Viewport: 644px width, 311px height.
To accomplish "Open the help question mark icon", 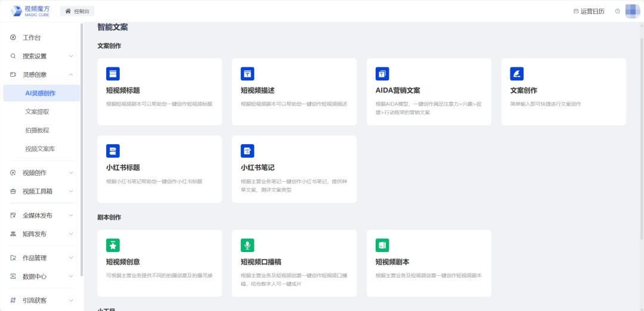I will 618,11.
